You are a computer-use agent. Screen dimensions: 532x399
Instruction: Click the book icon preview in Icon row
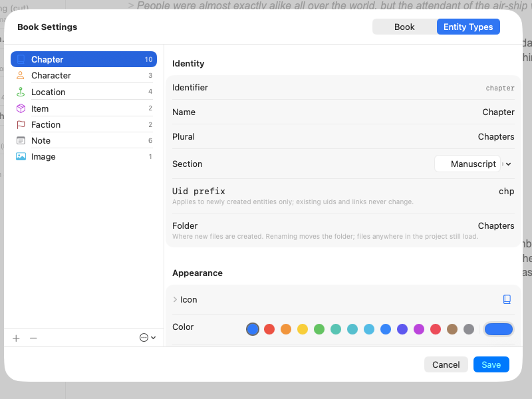(507, 299)
